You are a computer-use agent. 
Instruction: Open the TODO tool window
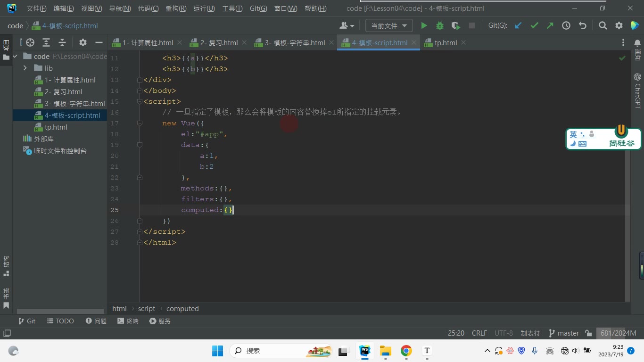[60, 321]
